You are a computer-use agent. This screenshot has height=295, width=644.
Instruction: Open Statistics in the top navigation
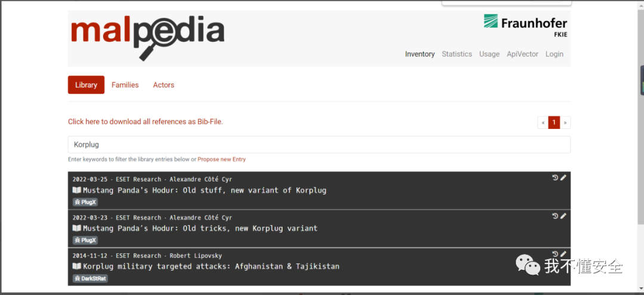click(457, 54)
